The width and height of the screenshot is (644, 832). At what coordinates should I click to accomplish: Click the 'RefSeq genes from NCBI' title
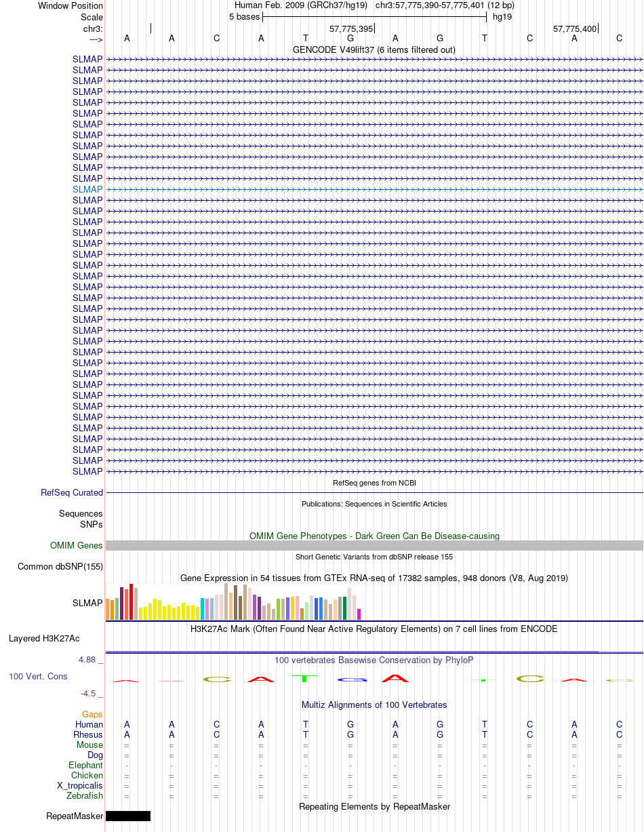click(x=374, y=483)
